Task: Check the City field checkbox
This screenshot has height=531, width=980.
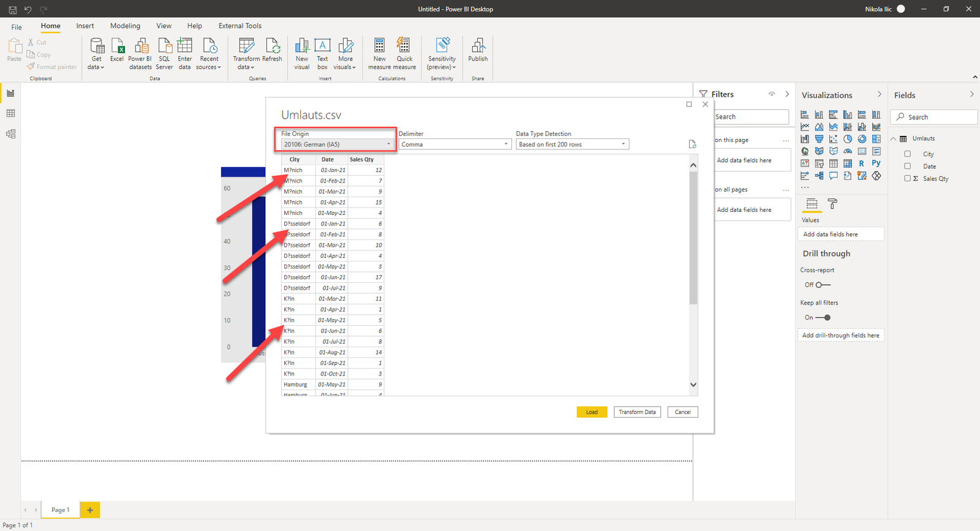Action: click(908, 154)
